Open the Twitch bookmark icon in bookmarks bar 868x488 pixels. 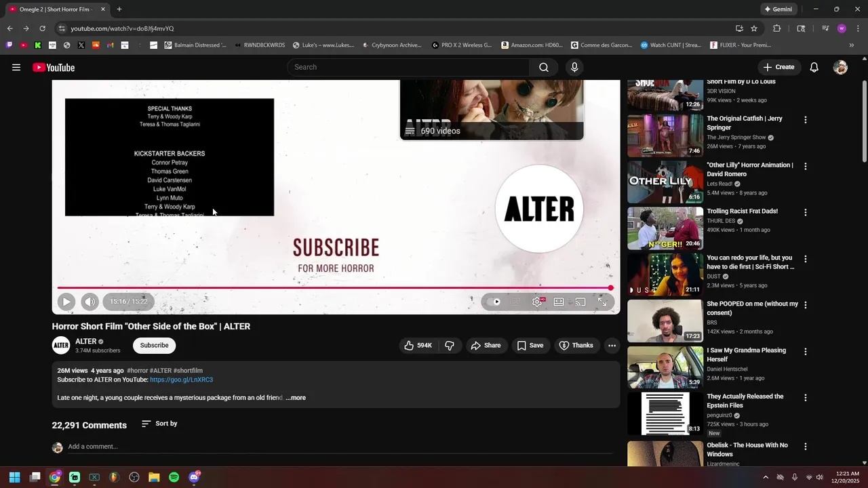point(9,45)
